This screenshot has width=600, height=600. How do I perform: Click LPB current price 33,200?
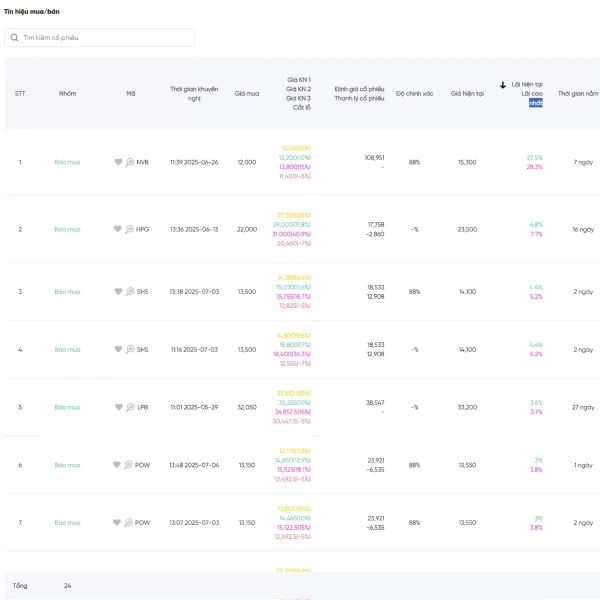pos(467,407)
